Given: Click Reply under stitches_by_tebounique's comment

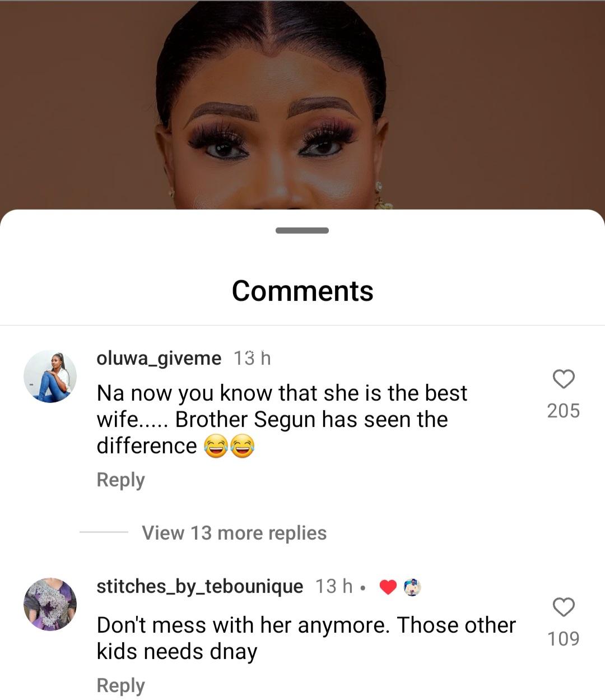Looking at the screenshot, I should pos(120,685).
